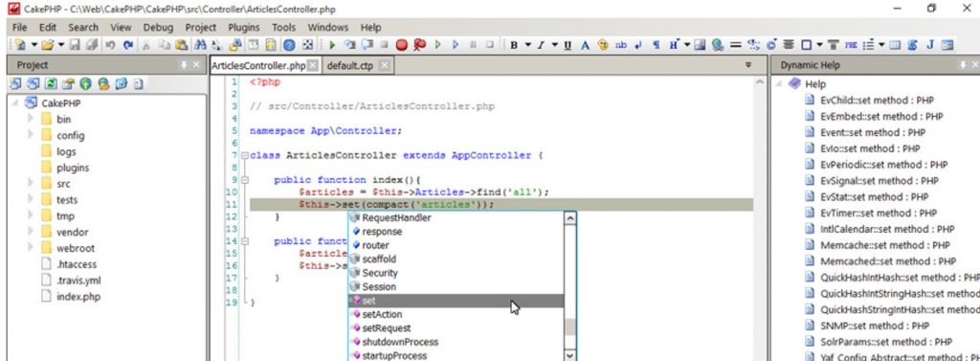Screen dimensions: 980x361
Task: Click the red breakpoint circle icon
Action: coord(401,45)
